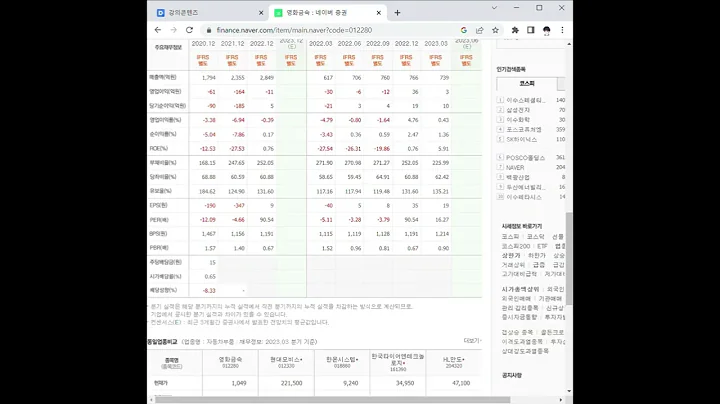Open the 상대강도과열종목 link
This screenshot has width=720, height=404.
click(x=525, y=351)
